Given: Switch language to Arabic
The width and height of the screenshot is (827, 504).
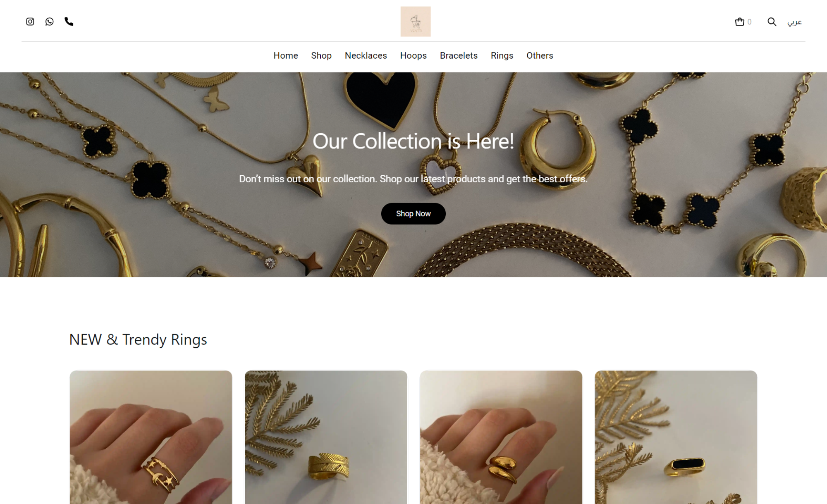Looking at the screenshot, I should [x=794, y=22].
